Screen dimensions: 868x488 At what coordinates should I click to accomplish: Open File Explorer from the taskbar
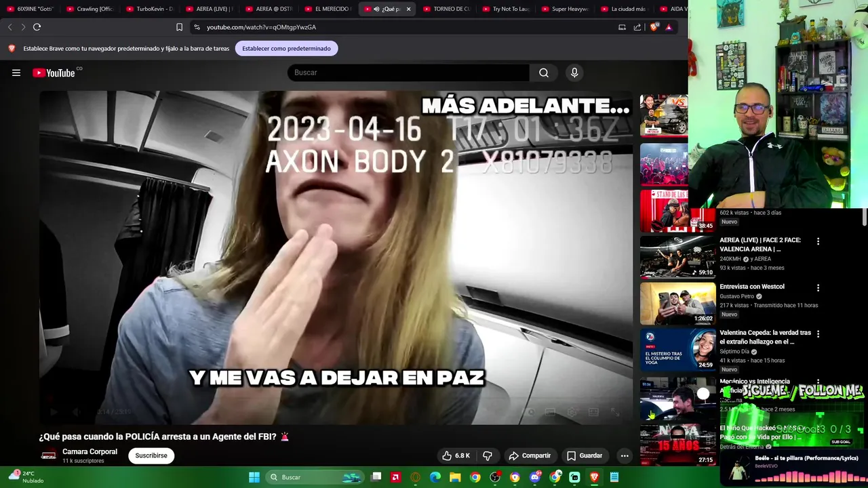point(455,477)
